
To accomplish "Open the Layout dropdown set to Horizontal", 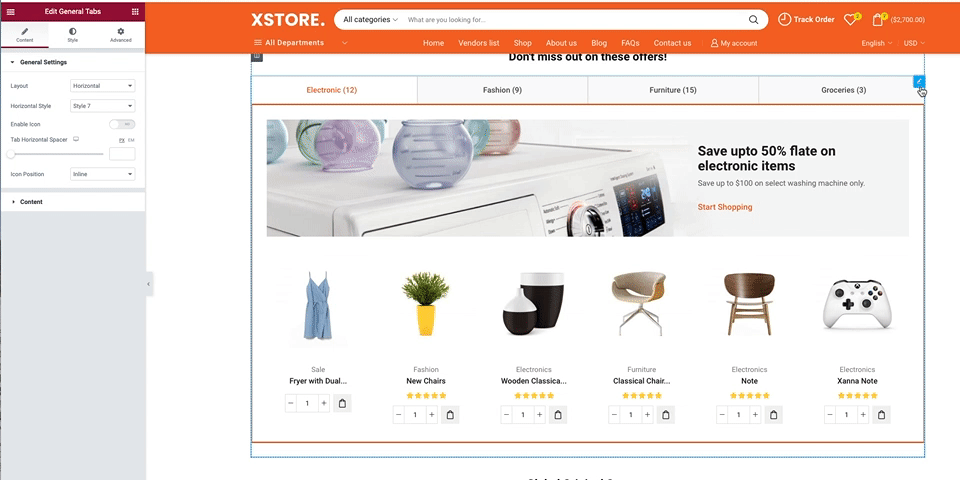I will tap(103, 86).
